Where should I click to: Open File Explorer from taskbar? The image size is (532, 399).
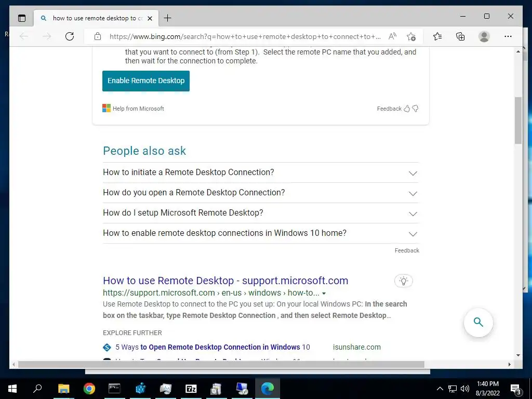pyautogui.click(x=63, y=389)
